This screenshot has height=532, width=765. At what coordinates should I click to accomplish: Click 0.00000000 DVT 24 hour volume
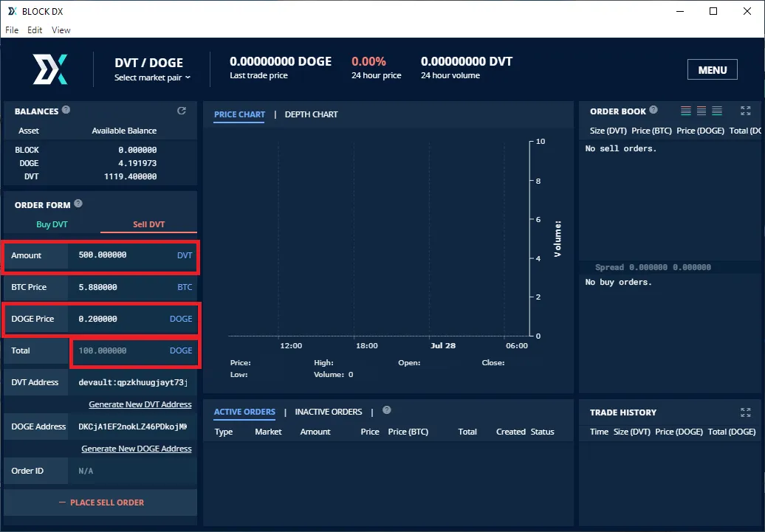(x=467, y=61)
